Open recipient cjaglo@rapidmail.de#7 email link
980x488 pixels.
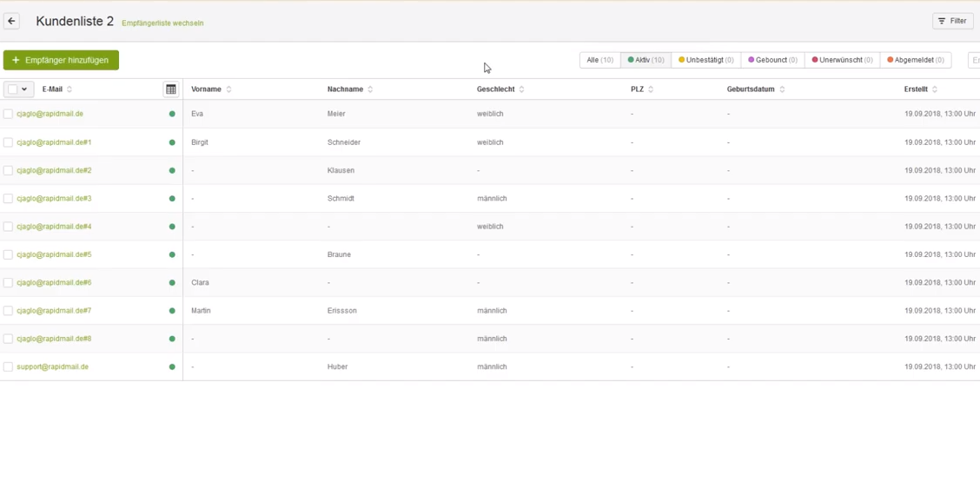[x=54, y=311]
